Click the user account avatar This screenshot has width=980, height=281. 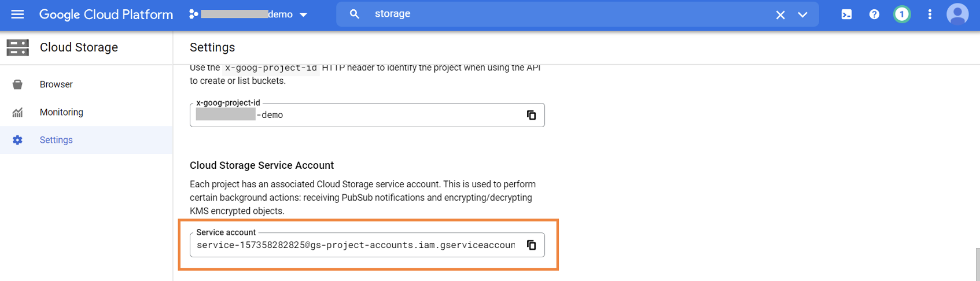(957, 14)
